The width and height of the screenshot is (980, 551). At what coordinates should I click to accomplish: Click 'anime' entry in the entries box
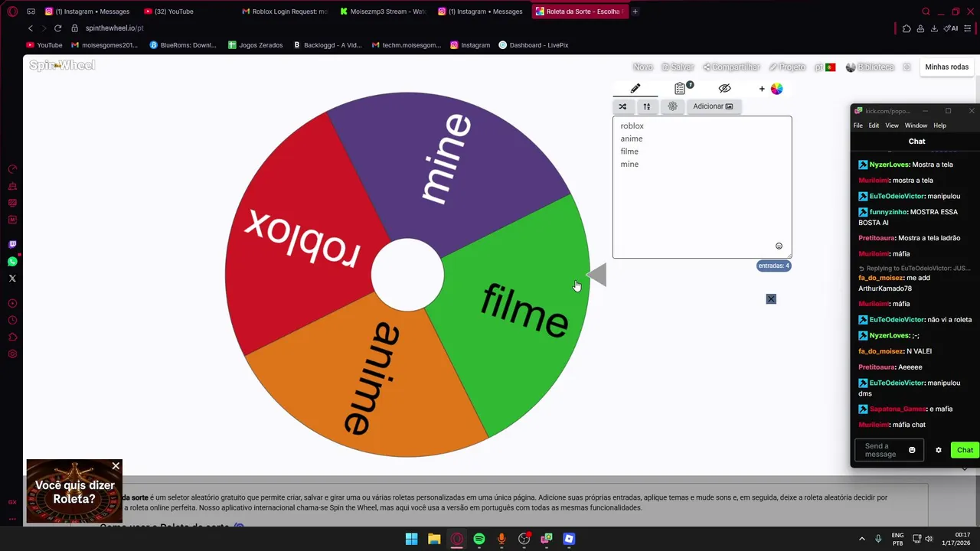pos(632,139)
